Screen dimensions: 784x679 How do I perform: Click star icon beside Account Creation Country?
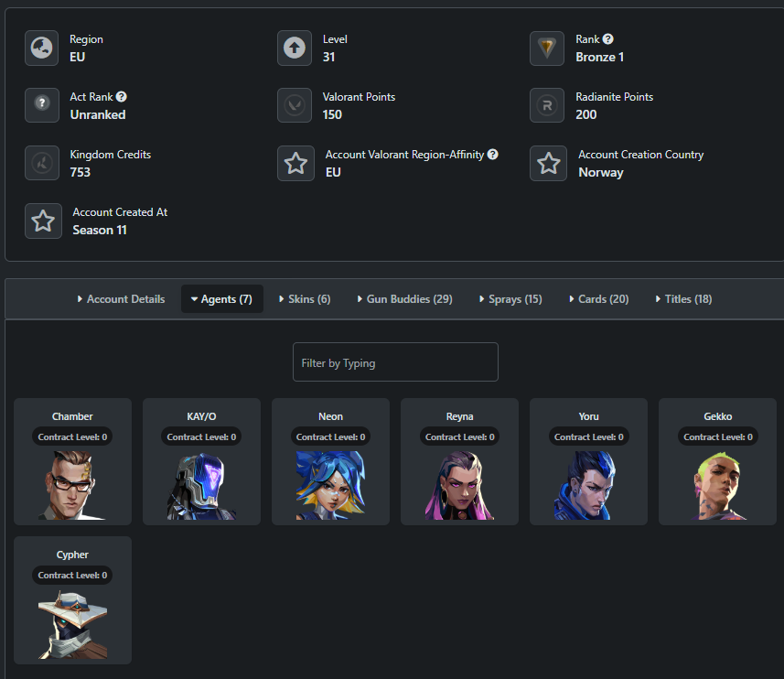pos(549,163)
